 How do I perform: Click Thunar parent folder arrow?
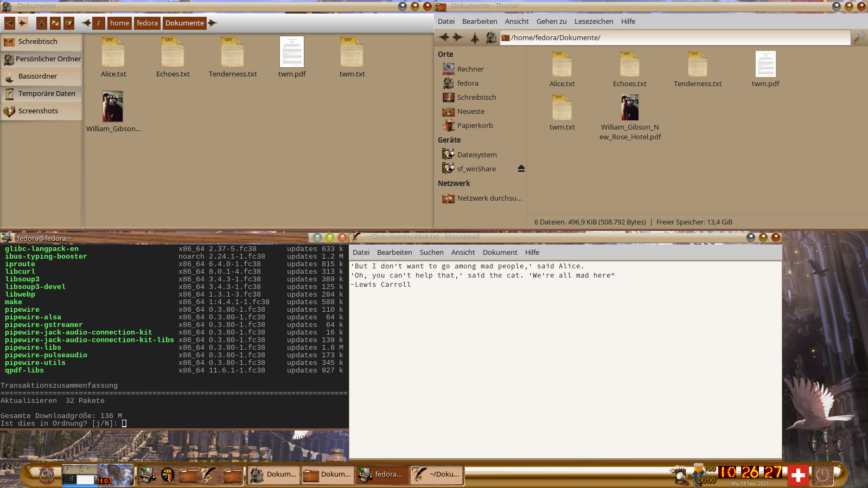[475, 37]
